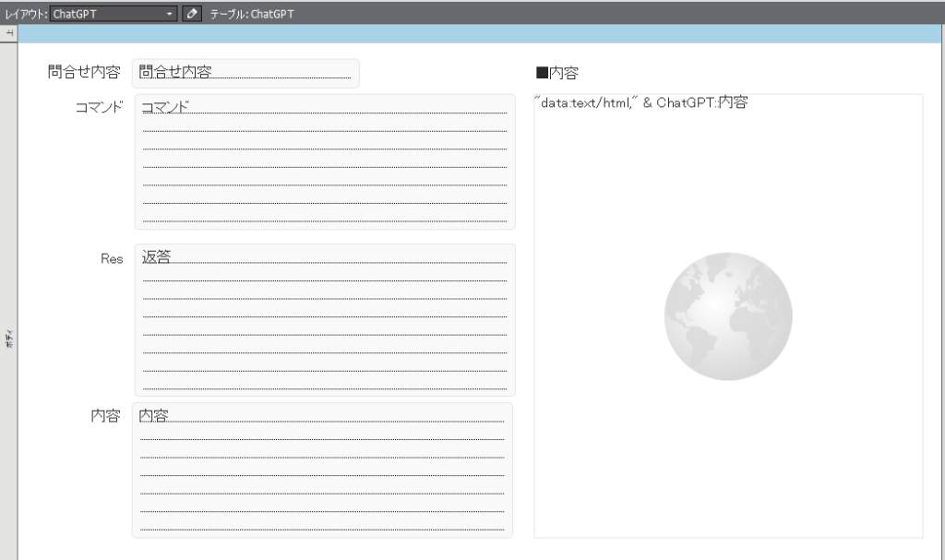This screenshot has height=560, width=945.
Task: Select the コマンド multi-line field
Action: pyautogui.click(x=325, y=161)
